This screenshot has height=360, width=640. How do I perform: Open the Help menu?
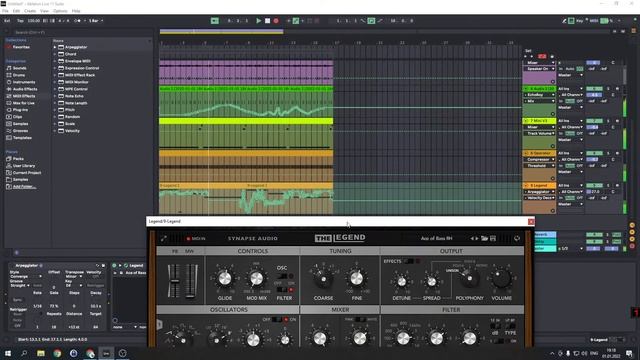pyautogui.click(x=76, y=11)
